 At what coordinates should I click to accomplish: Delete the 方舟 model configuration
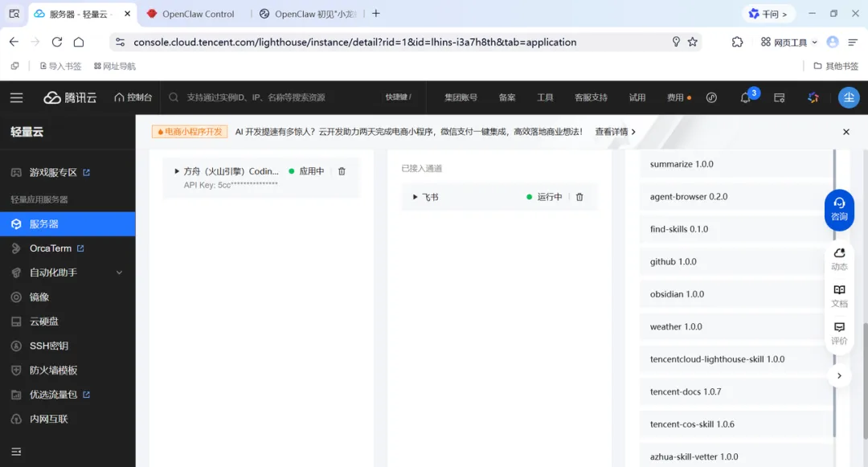pyautogui.click(x=342, y=171)
